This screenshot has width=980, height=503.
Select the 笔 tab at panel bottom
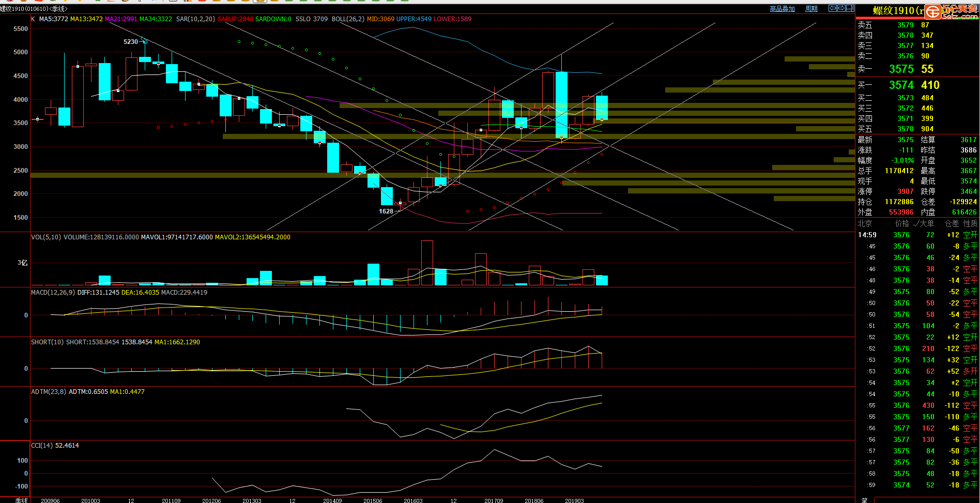864,500
